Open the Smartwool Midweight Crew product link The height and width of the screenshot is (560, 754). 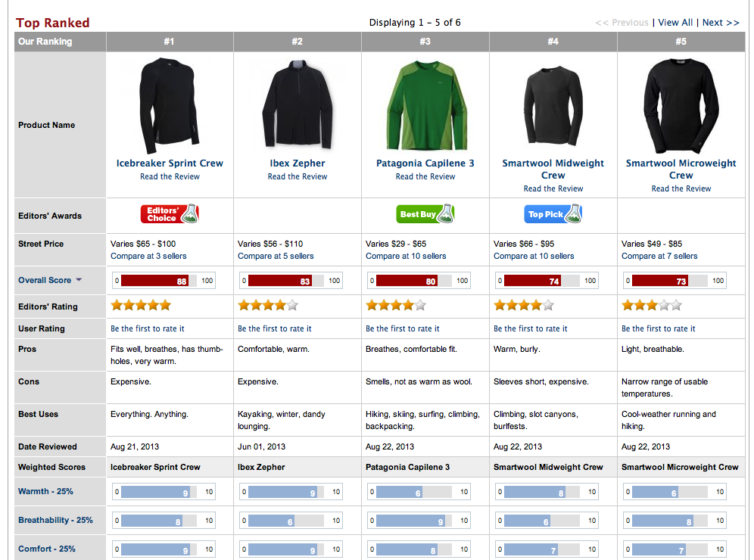click(x=553, y=170)
